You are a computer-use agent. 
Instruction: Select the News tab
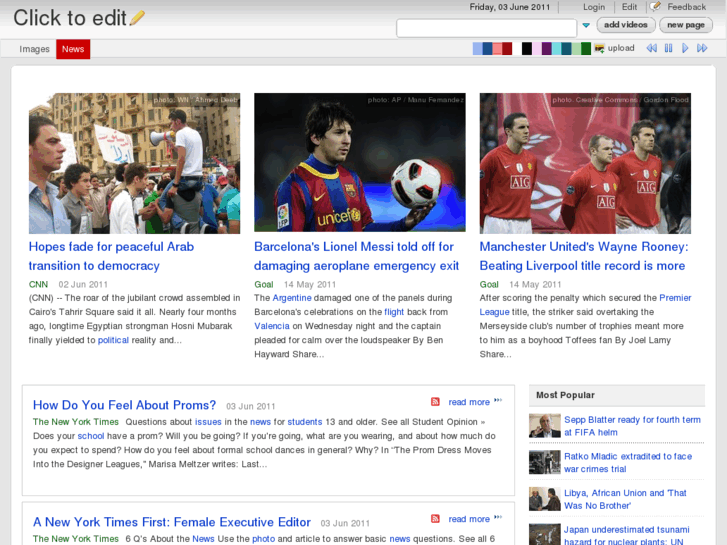(73, 49)
